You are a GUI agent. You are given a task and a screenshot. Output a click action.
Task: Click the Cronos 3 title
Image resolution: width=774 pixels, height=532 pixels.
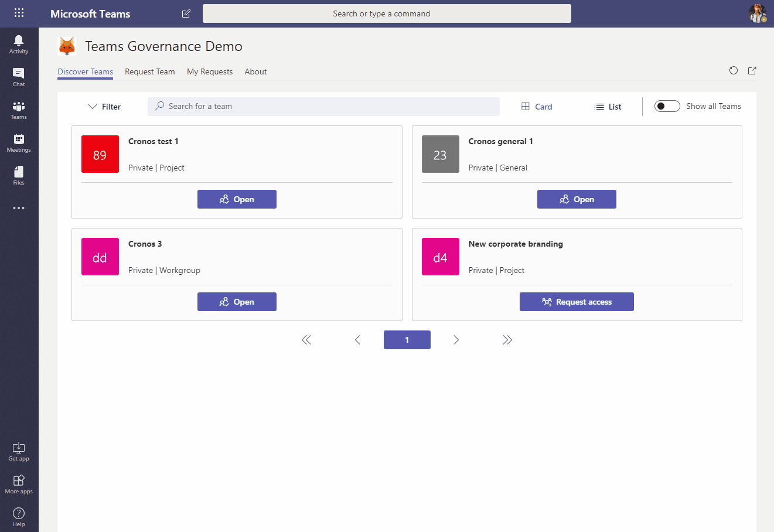(145, 244)
